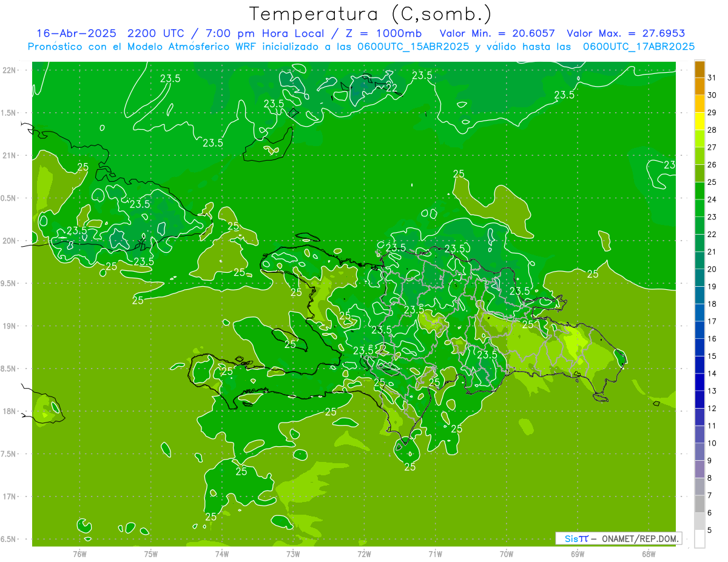Click the 0600UTC_17ABR2025 valid-until time
Screen dimensions: 728x562
coord(639,47)
